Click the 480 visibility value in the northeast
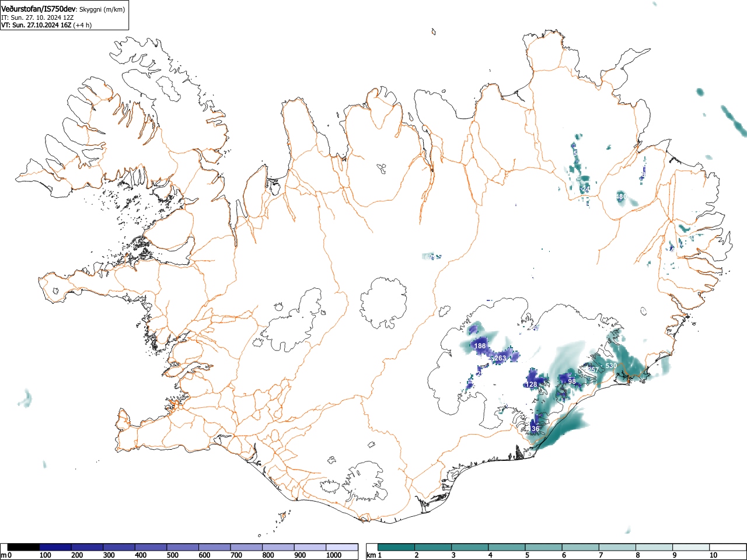This screenshot has height=560, width=747. point(622,197)
